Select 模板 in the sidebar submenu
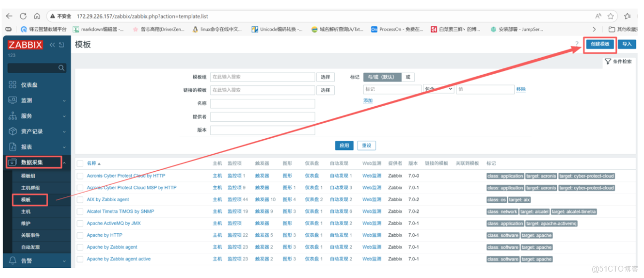The height and width of the screenshot is (278, 644). 26,200
